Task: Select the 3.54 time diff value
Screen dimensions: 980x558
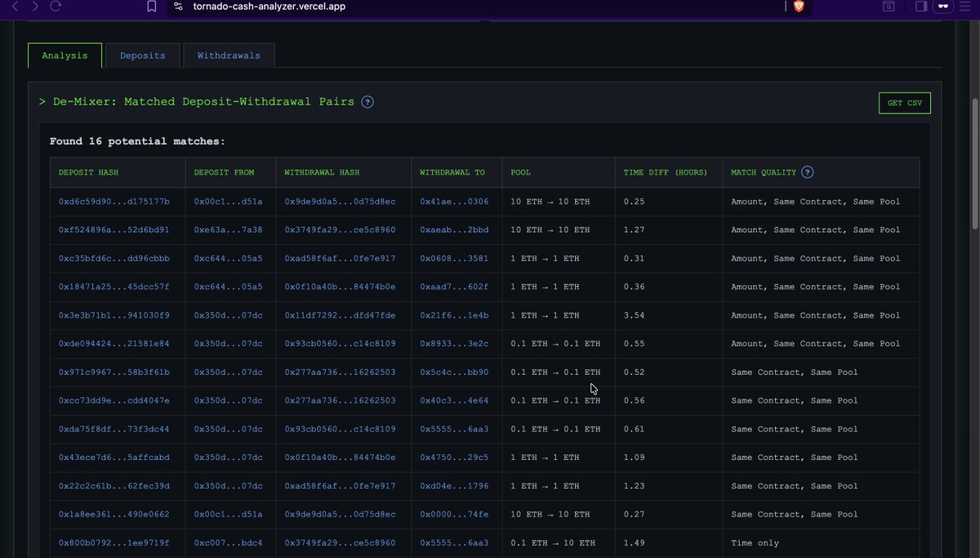Action: coord(634,315)
